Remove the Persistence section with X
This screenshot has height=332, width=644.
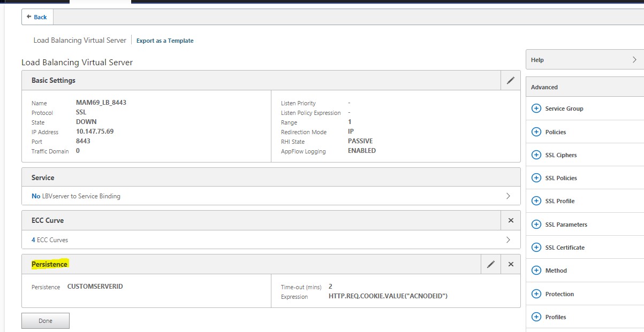point(510,264)
